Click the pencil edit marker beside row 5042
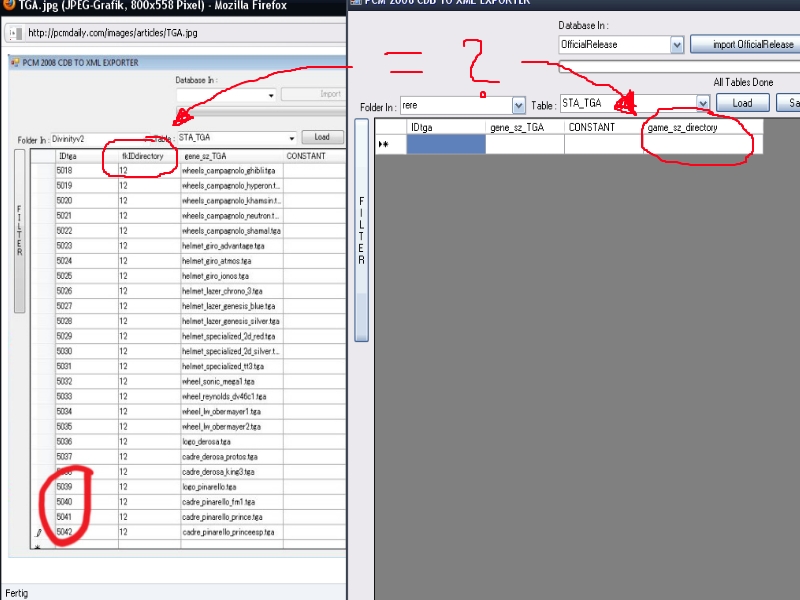 [39, 532]
